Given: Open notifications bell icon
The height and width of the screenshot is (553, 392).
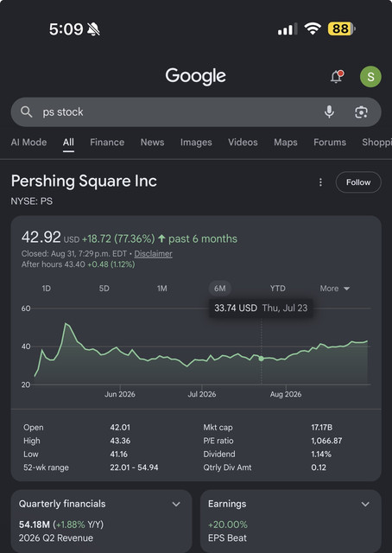Looking at the screenshot, I should (x=337, y=76).
